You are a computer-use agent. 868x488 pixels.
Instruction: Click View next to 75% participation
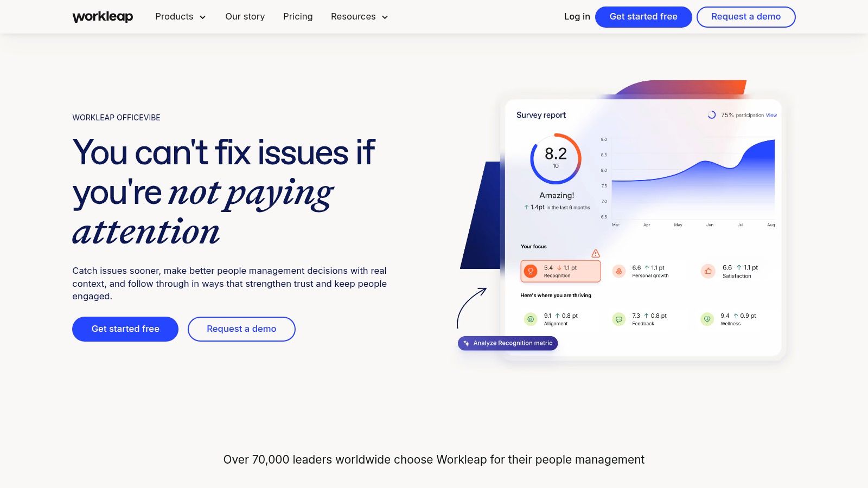coord(771,115)
